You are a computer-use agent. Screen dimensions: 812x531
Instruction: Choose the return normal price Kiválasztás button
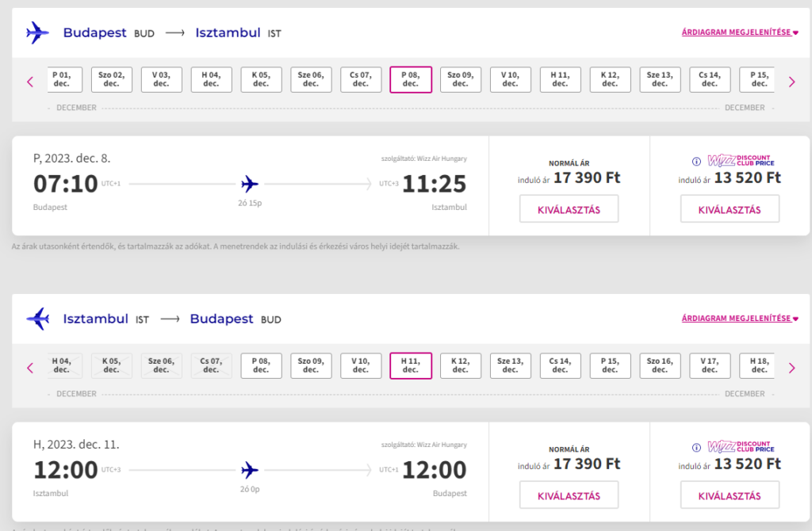[569, 495]
